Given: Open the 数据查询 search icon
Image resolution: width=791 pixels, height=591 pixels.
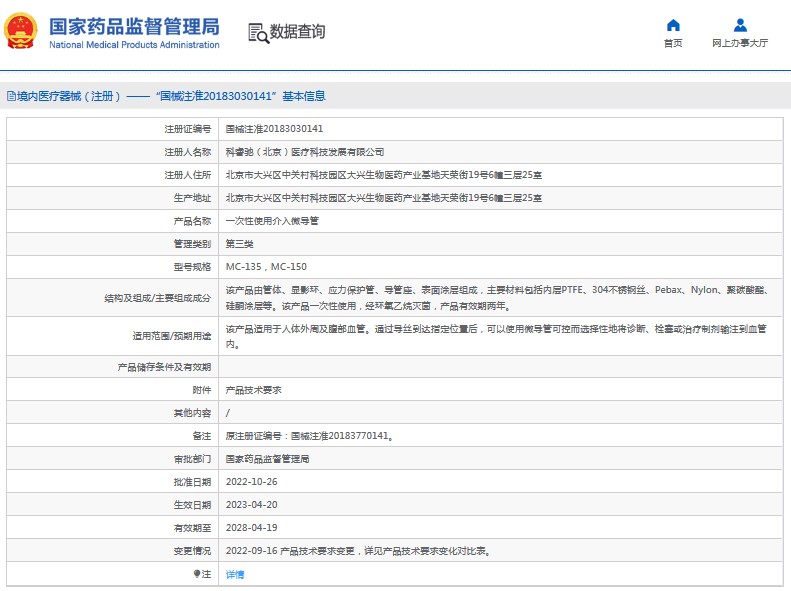Looking at the screenshot, I should pyautogui.click(x=258, y=33).
